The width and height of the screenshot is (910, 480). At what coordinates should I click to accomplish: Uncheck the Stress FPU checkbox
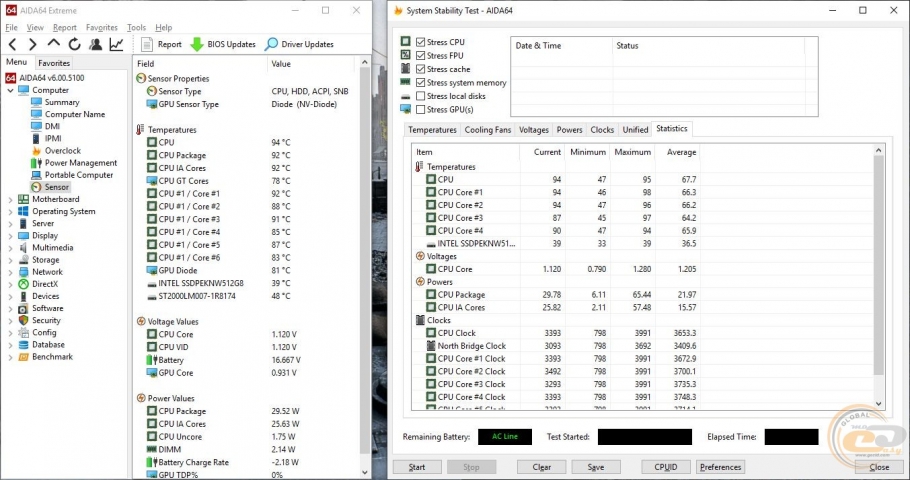(421, 56)
